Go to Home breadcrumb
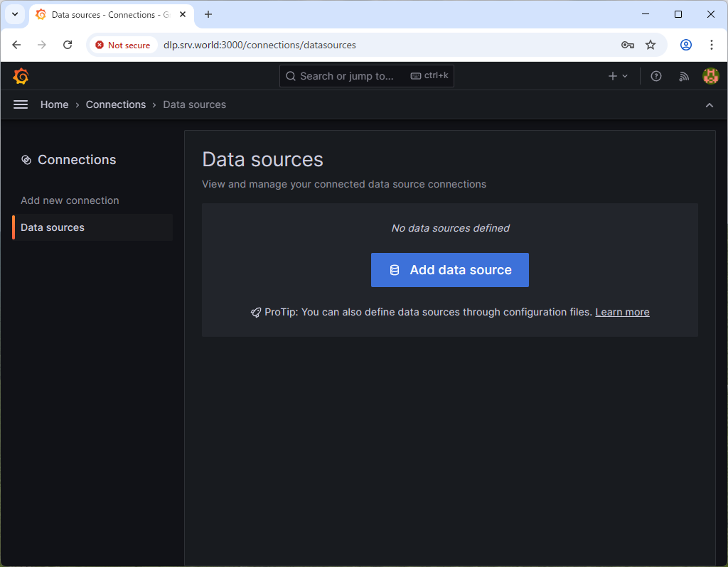The height and width of the screenshot is (567, 728). (x=54, y=105)
